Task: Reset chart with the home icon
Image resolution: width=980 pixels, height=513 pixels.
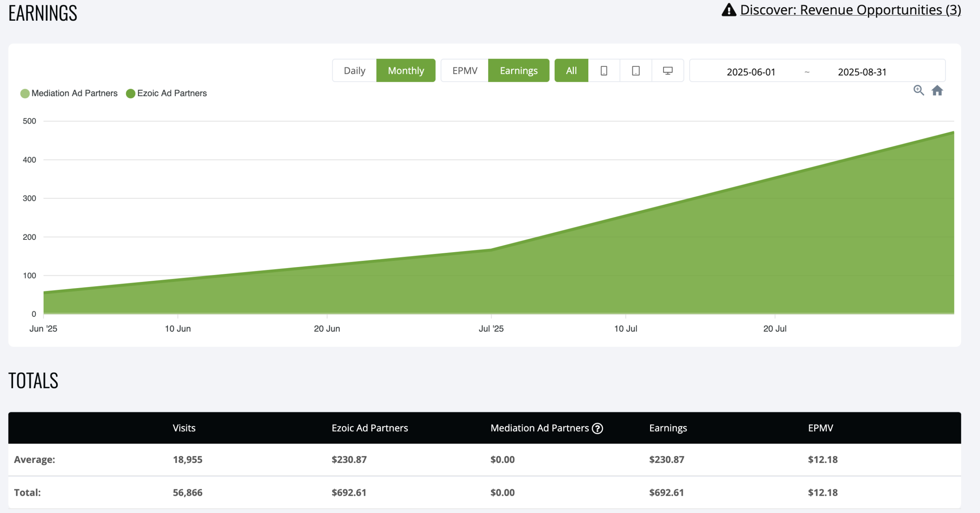Action: coord(937,91)
